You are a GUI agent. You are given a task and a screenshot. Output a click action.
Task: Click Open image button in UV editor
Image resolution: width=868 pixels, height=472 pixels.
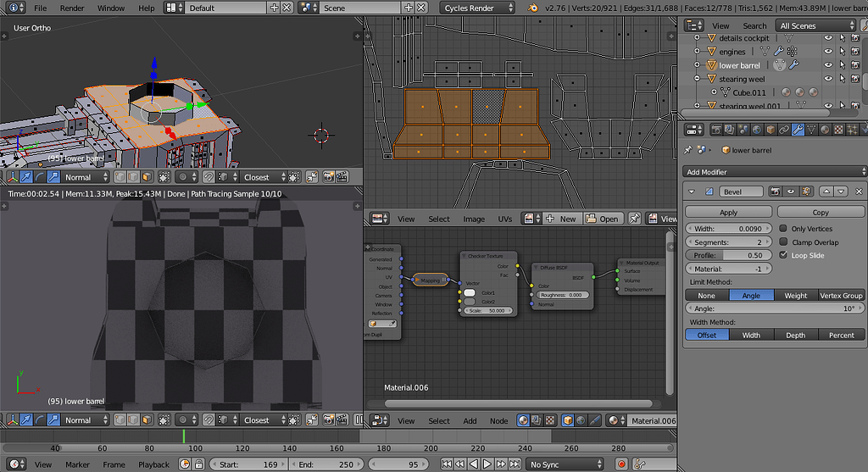coord(603,219)
